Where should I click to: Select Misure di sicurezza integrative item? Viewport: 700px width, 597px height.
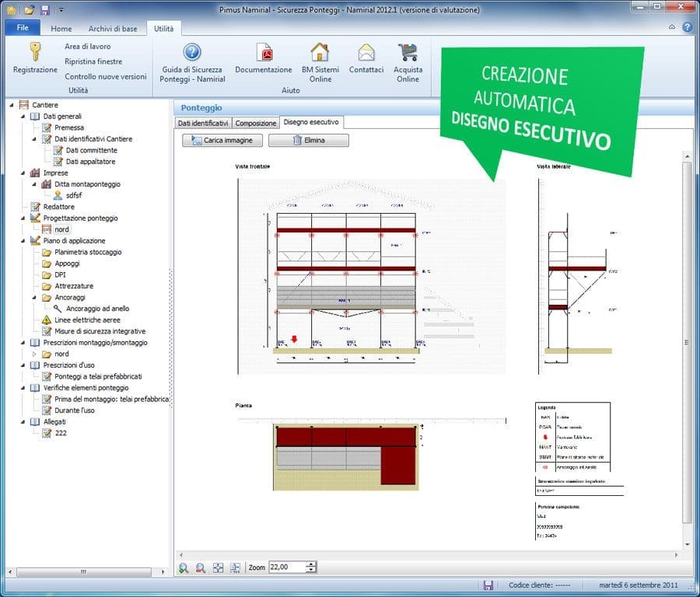point(100,331)
